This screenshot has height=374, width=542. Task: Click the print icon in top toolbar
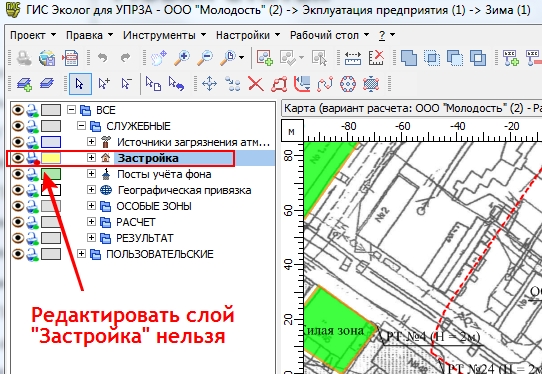click(x=23, y=58)
